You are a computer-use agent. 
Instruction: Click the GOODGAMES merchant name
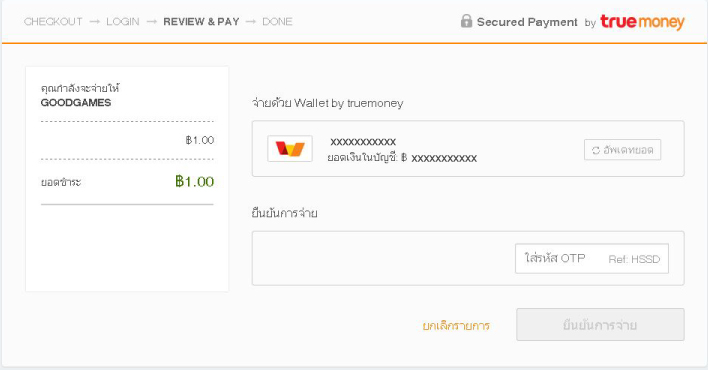click(76, 103)
